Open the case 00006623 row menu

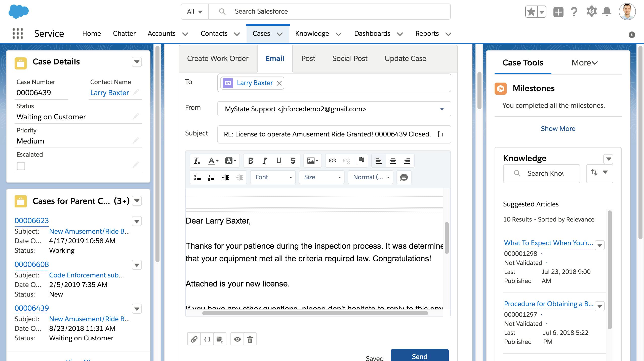tap(137, 221)
